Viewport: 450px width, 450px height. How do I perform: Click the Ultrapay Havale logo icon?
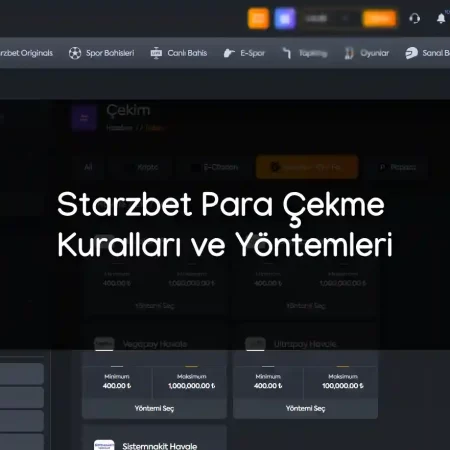pyautogui.click(x=255, y=344)
